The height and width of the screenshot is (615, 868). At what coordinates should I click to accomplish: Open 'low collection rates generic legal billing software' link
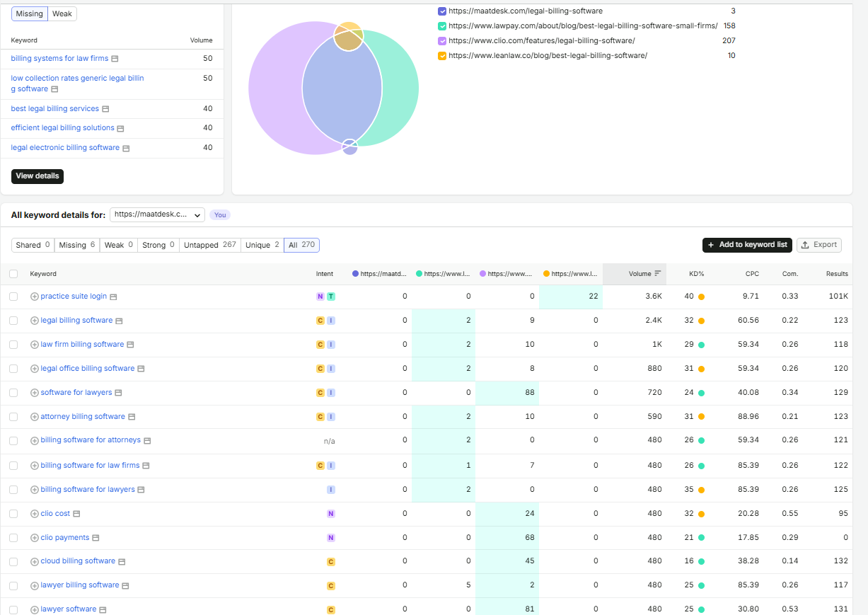click(77, 84)
